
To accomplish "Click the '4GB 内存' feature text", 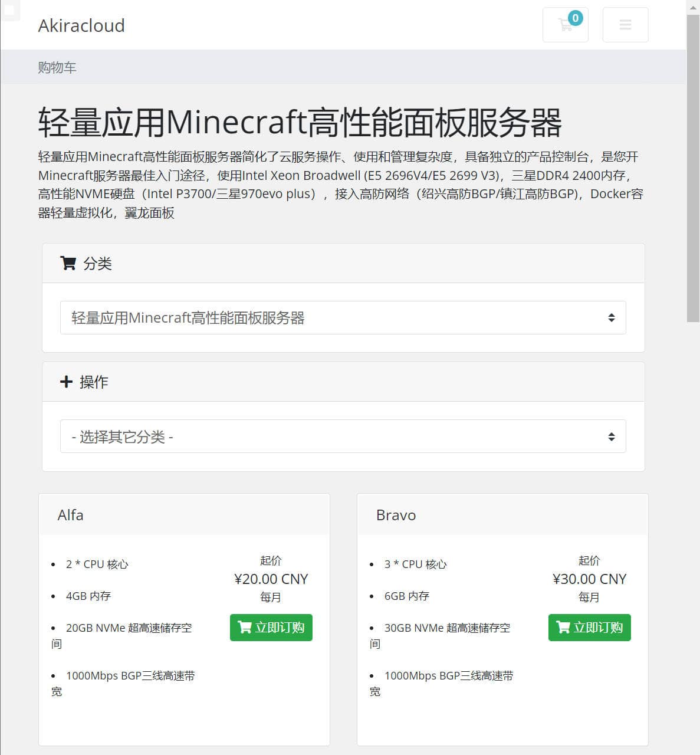I will (x=88, y=596).
